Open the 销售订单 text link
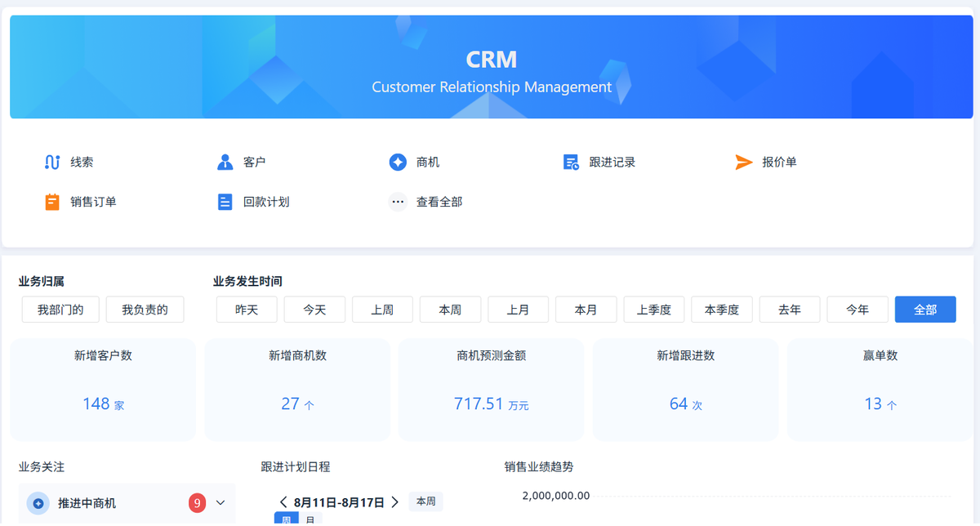 coord(93,201)
